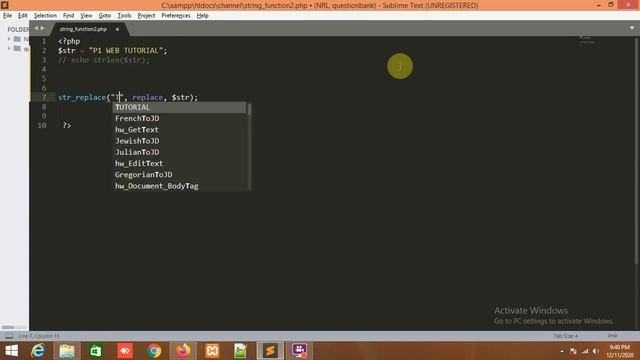Open the Edit menu
The image size is (640, 360).
tap(23, 16)
